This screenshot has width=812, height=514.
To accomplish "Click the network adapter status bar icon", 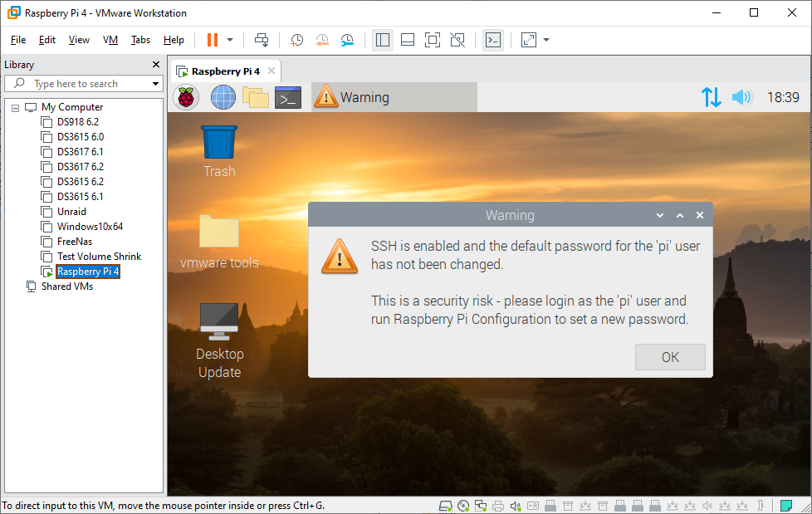I will 481,506.
